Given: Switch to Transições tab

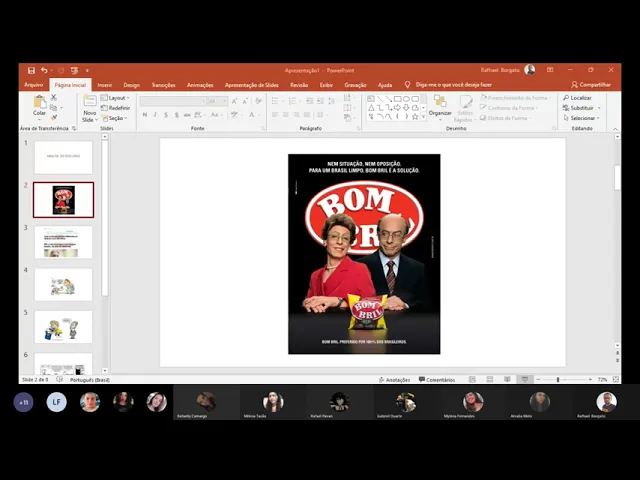Looking at the screenshot, I should (163, 85).
